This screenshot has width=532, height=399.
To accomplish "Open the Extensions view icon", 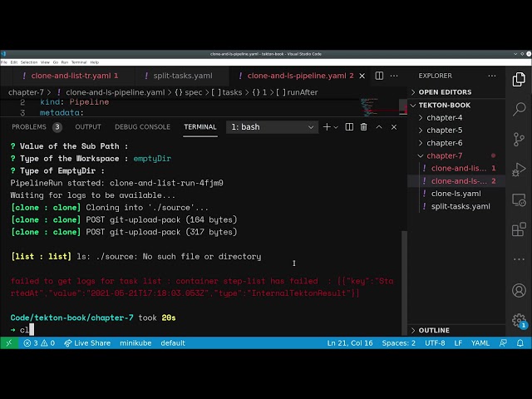I will click(x=519, y=229).
